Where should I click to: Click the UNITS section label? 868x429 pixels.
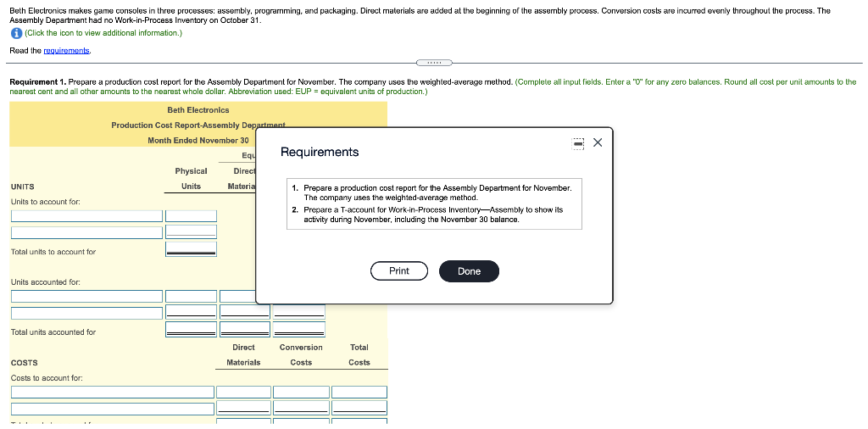23,187
